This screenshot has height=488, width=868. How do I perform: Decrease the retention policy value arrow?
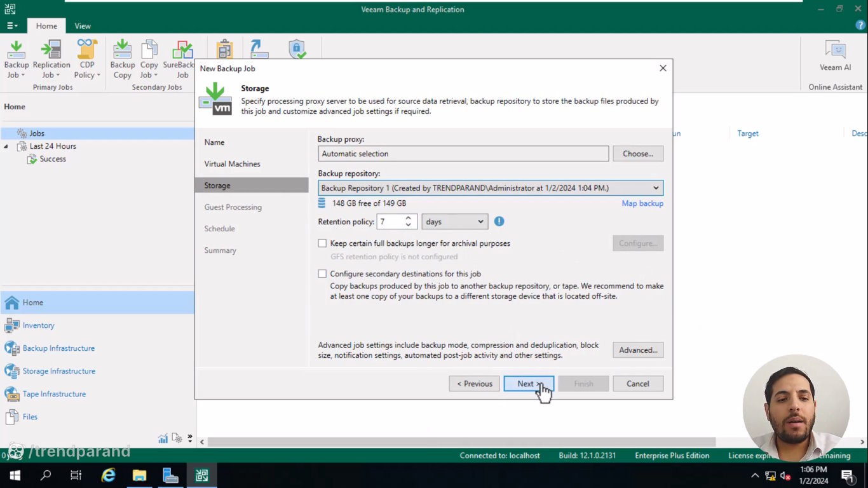pyautogui.click(x=408, y=226)
